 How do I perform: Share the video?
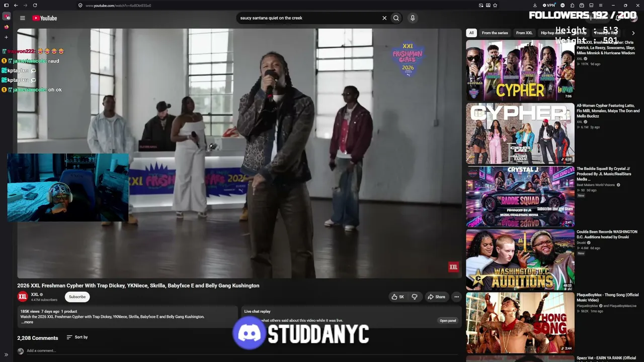coord(436,297)
